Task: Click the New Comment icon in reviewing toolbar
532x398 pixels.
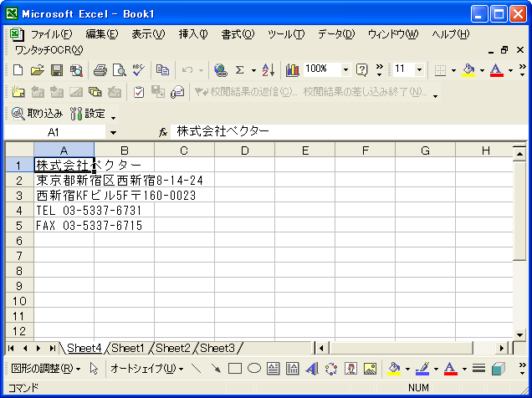Action: coord(18,92)
